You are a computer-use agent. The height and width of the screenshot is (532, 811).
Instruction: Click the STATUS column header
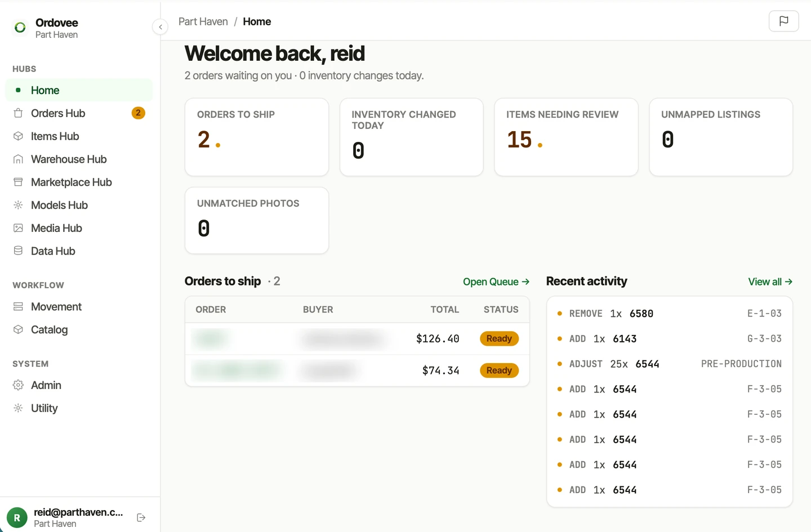(501, 310)
